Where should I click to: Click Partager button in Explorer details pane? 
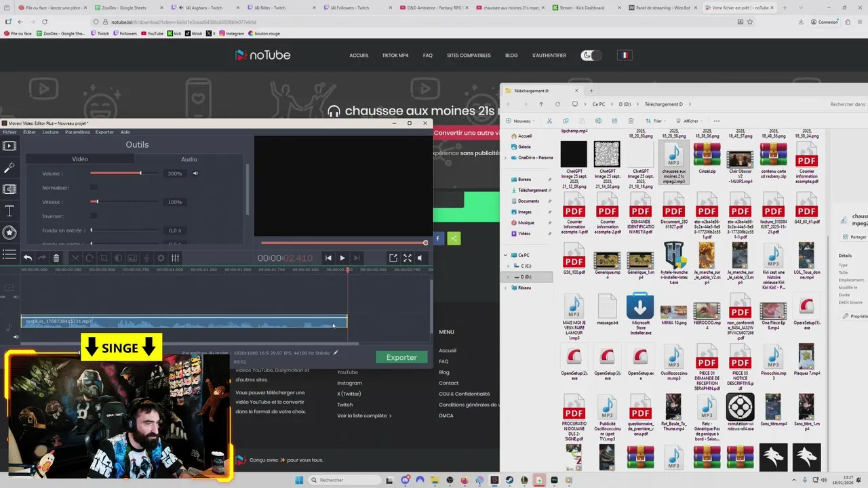coord(854,237)
